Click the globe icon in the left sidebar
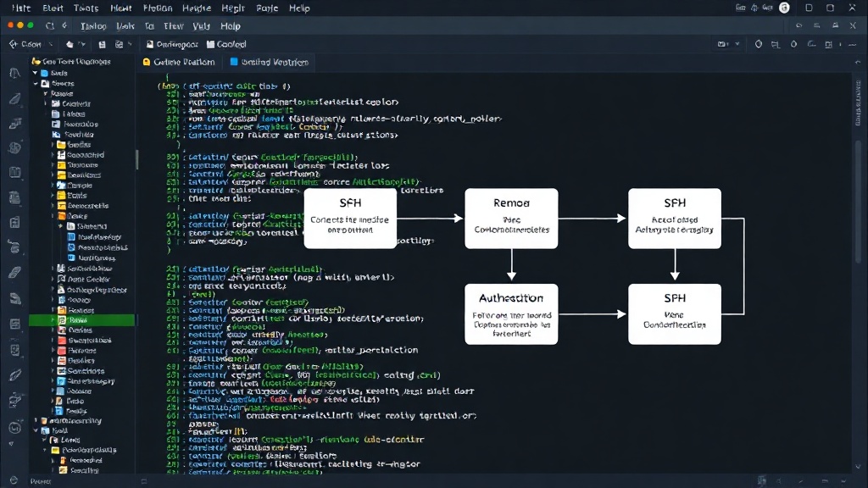Image resolution: width=868 pixels, height=488 pixels. point(15,147)
